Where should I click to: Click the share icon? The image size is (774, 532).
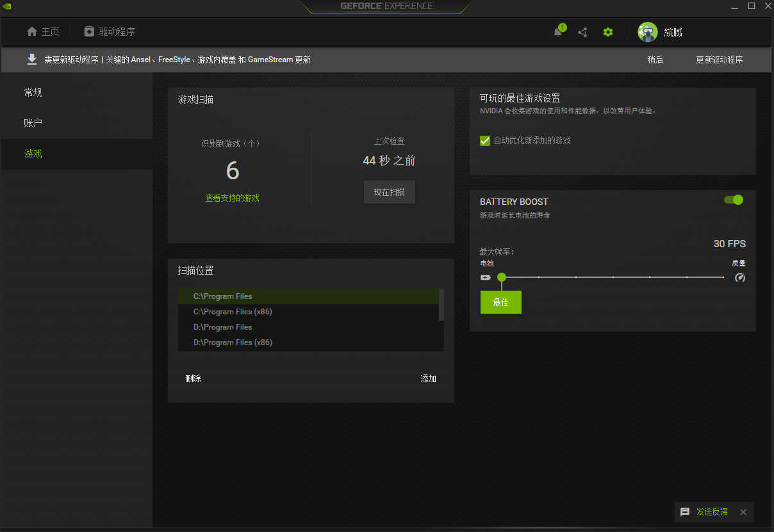pos(582,32)
